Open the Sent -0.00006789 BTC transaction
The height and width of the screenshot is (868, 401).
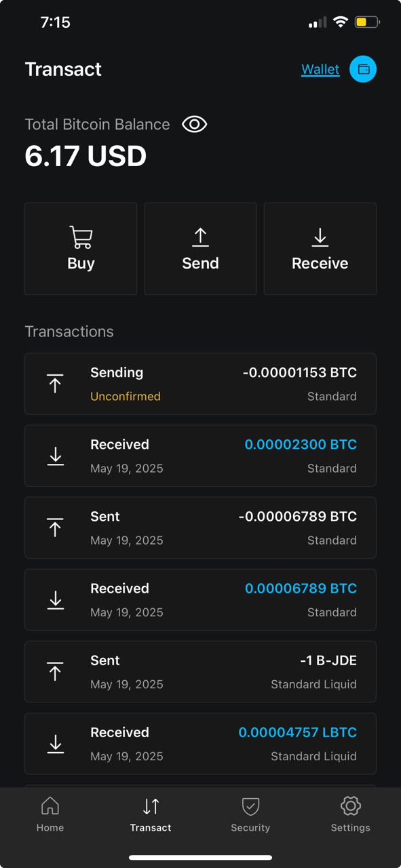[x=200, y=528]
